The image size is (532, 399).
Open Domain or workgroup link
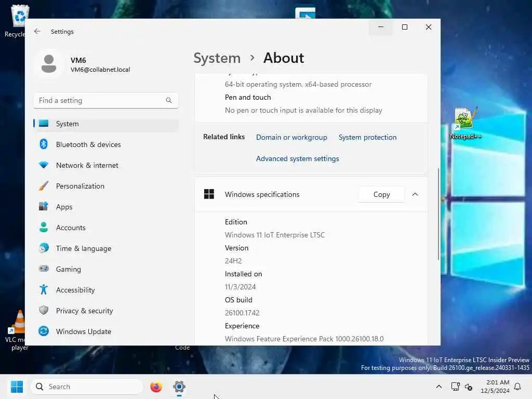[x=291, y=137]
